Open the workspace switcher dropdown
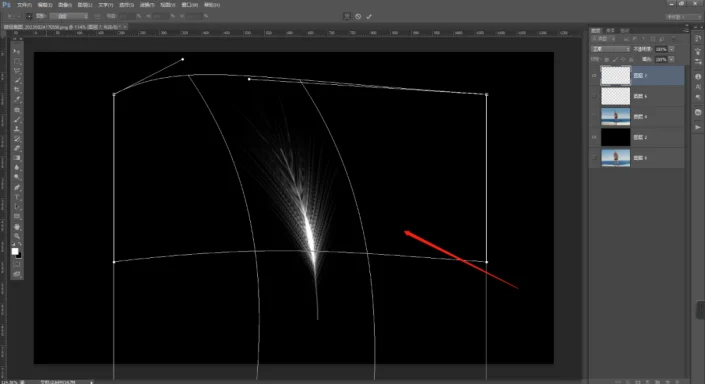 (683, 17)
